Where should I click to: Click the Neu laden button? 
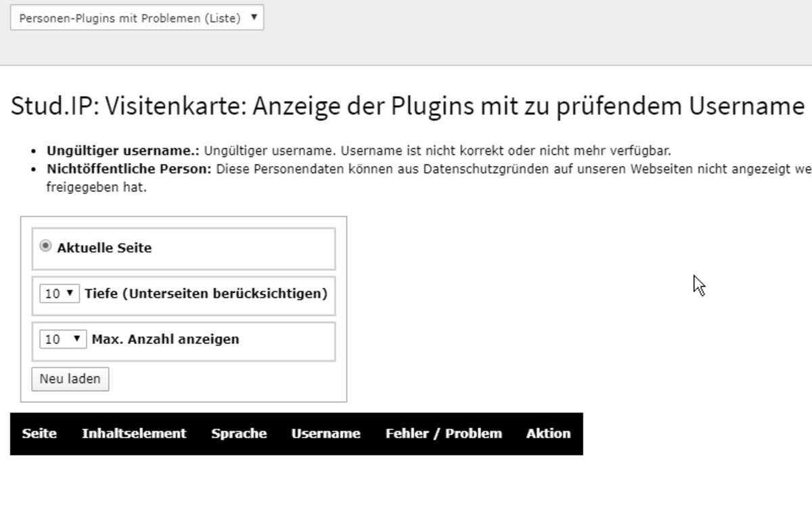[x=70, y=379]
